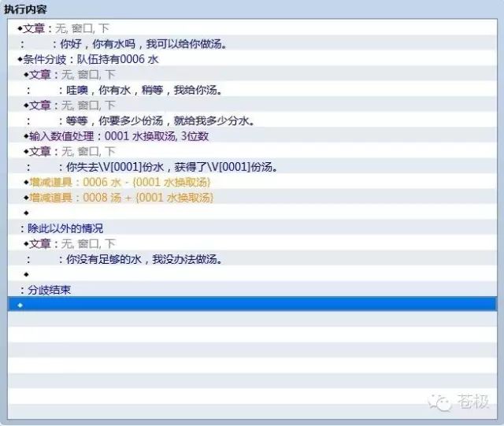Select the 输入数值处理 0001 水换取汤 row
The width and height of the screenshot is (504, 426).
(x=252, y=136)
